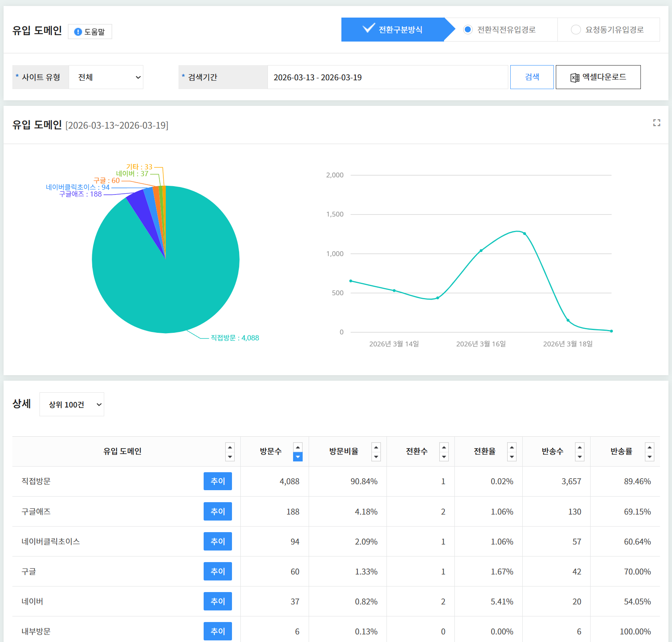Select the 요청동기유입경로 radio option

pos(576,30)
